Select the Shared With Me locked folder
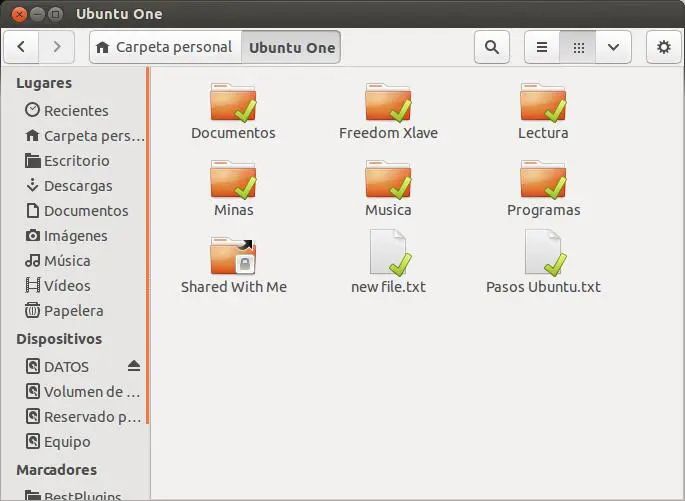 point(233,256)
